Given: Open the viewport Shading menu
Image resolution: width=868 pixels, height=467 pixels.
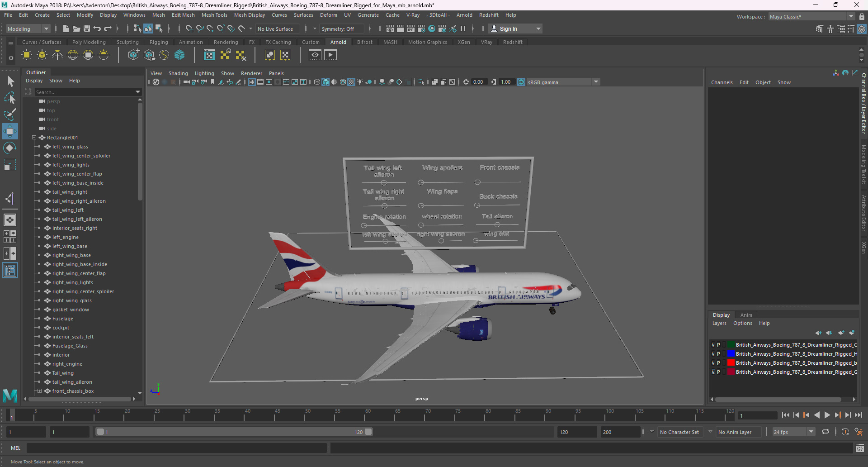Looking at the screenshot, I should click(x=178, y=73).
